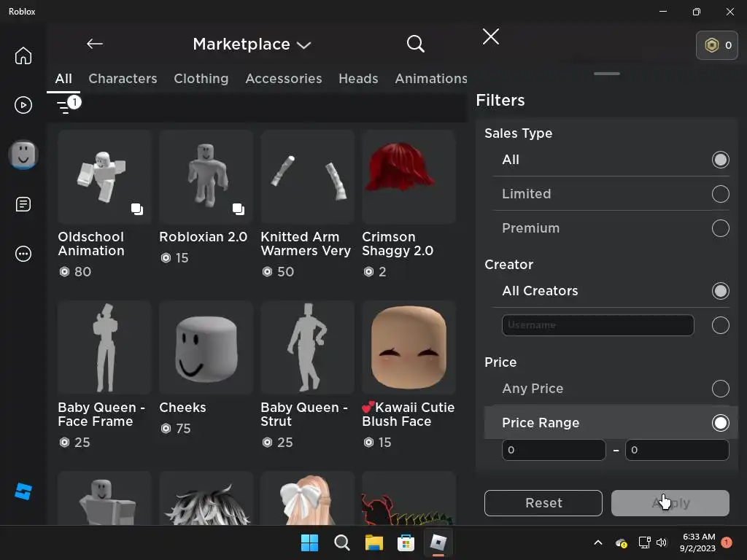Open Windows taskbar search
The image size is (747, 560).
coord(341,542)
